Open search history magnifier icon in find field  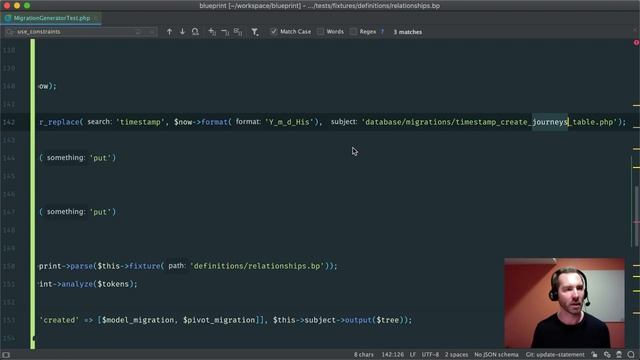[x=9, y=32]
